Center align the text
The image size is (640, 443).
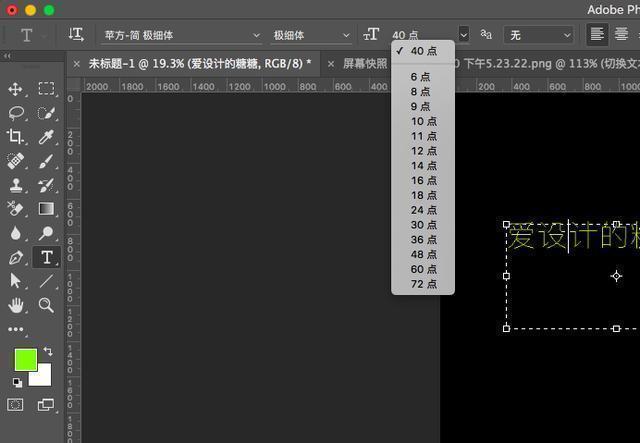tap(621, 34)
